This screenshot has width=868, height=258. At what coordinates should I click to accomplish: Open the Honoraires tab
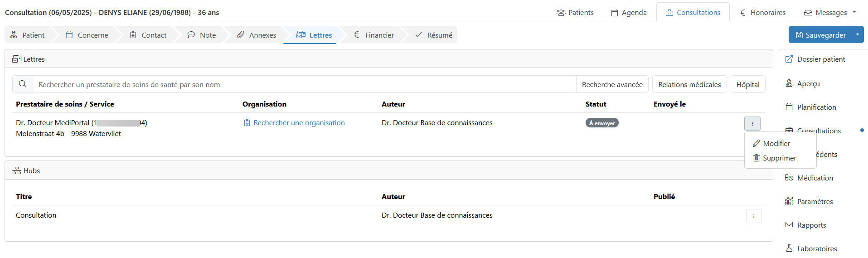(x=763, y=12)
